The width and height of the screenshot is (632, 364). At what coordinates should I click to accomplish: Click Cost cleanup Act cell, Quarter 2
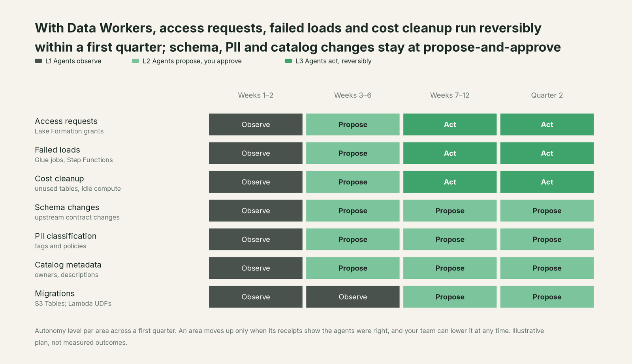pyautogui.click(x=547, y=182)
